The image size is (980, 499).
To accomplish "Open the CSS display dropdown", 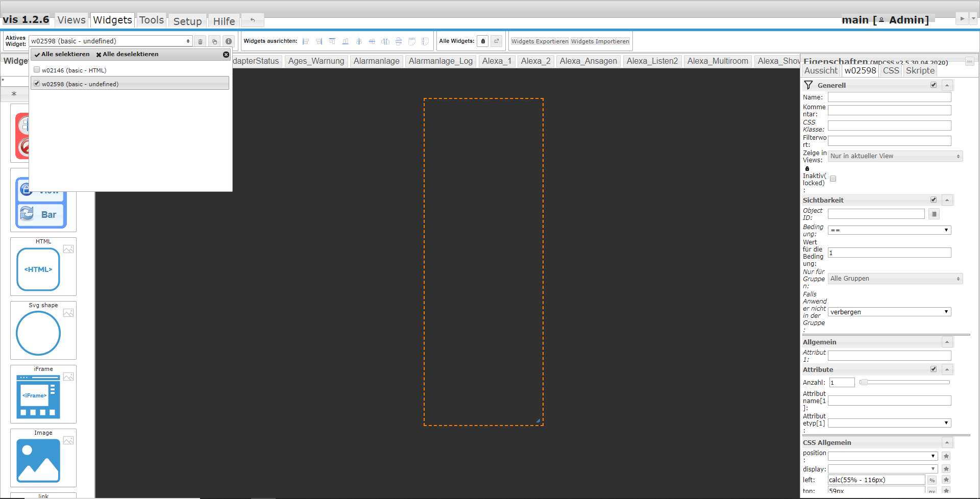I will tap(883, 469).
